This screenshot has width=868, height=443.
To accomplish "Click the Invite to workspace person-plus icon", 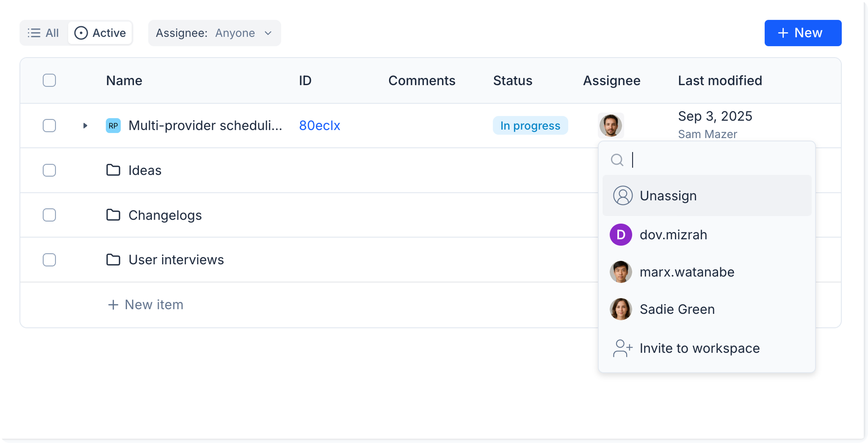I will (622, 348).
